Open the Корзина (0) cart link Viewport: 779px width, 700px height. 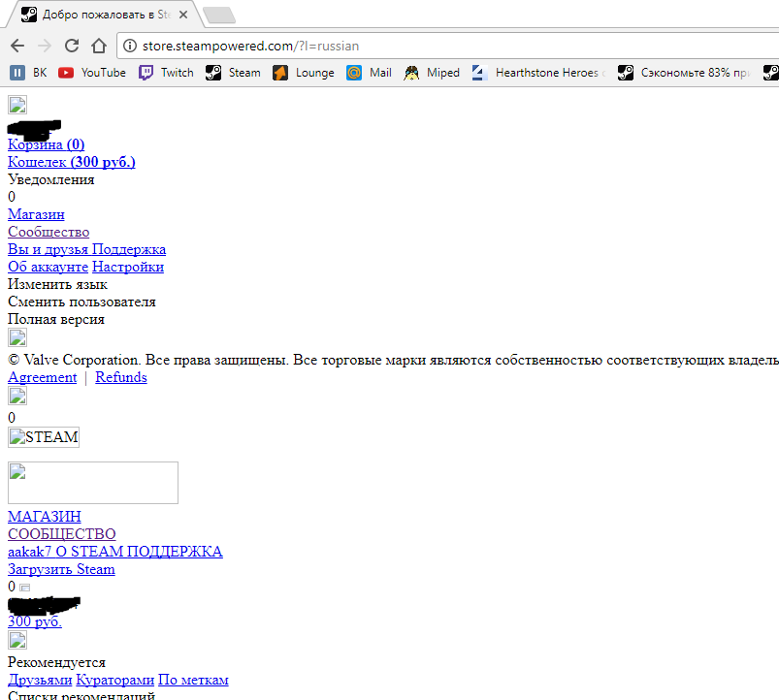click(47, 144)
